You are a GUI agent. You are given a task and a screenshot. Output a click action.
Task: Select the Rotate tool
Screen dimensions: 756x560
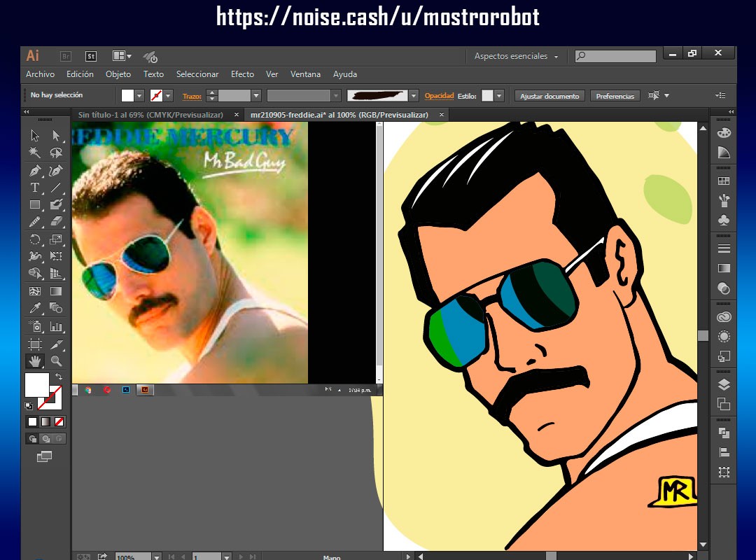pos(35,239)
